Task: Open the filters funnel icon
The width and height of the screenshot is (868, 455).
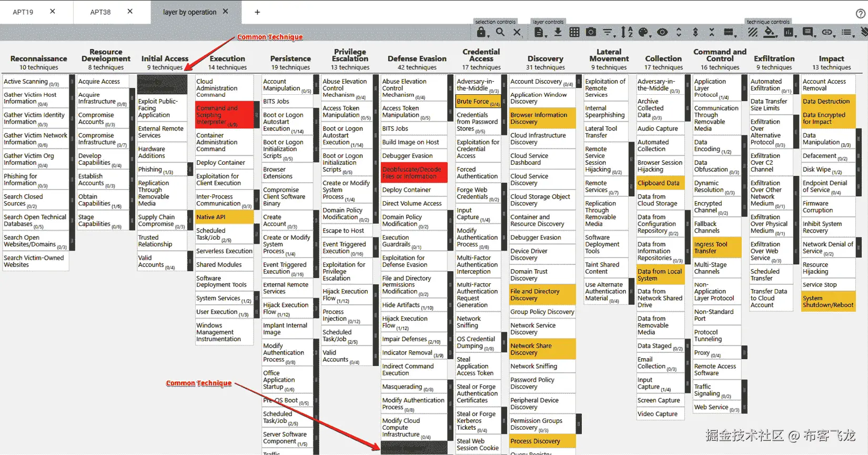Action: (608, 33)
